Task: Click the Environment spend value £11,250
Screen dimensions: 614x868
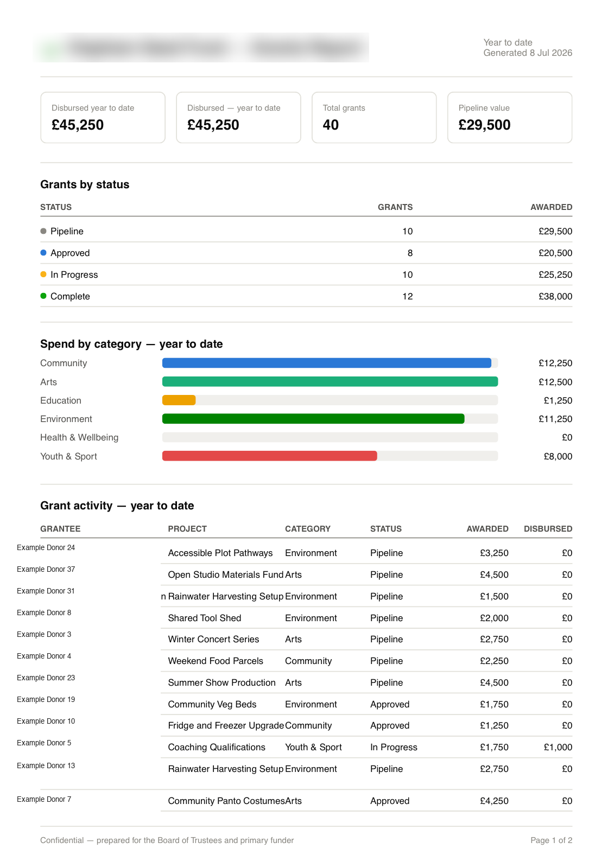Action: [x=555, y=419]
